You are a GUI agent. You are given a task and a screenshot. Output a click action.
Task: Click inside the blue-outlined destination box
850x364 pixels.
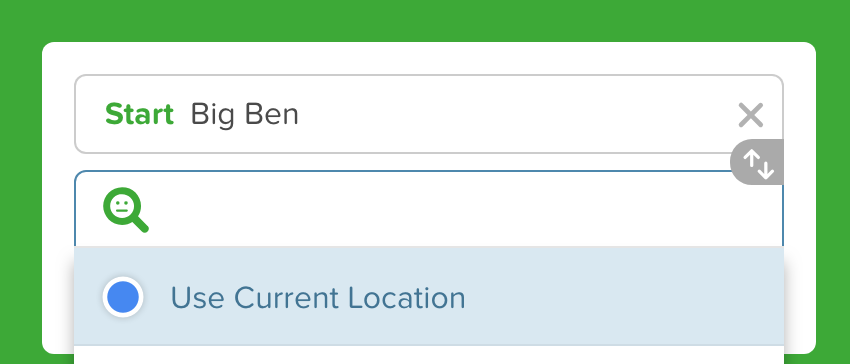pyautogui.click(x=429, y=209)
